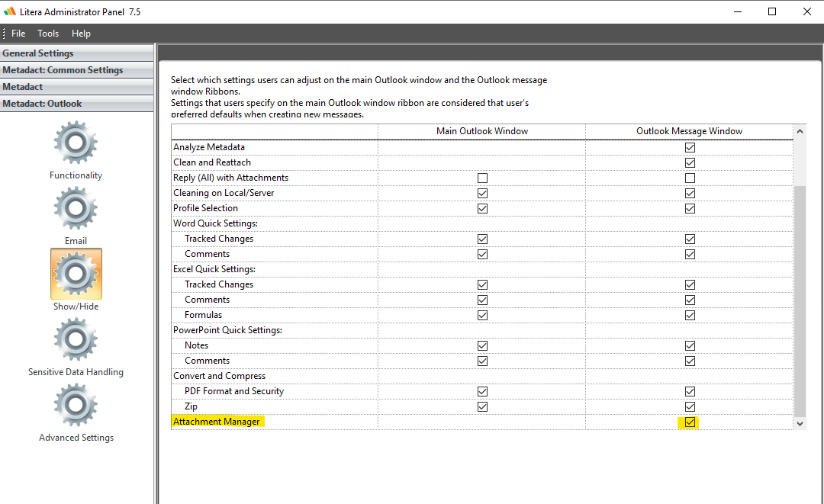Image resolution: width=824 pixels, height=504 pixels.
Task: Expand the Metadact section in the sidebar
Action: 76,86
